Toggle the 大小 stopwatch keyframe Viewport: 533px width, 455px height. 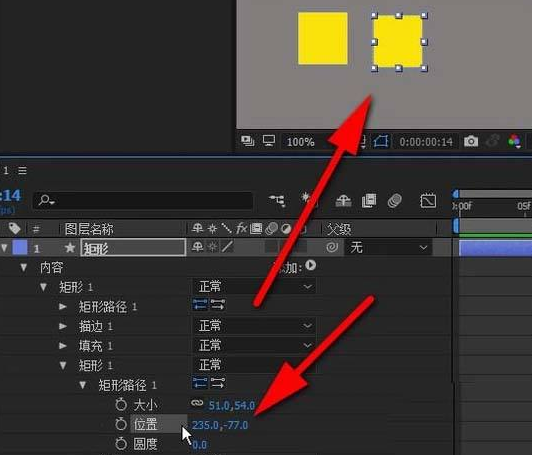tap(121, 404)
